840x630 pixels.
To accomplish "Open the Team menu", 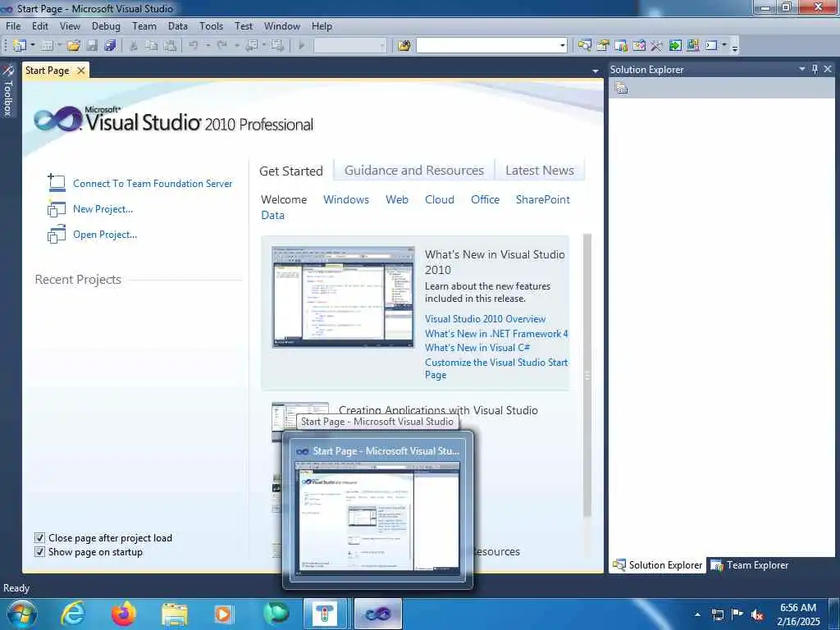I will click(144, 25).
